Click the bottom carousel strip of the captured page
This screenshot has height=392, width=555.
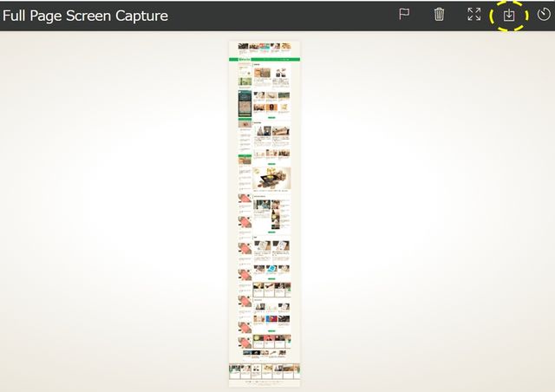264,371
